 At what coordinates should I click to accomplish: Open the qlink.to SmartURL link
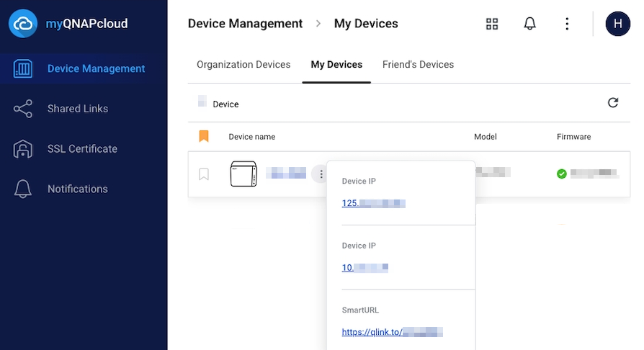point(392,332)
